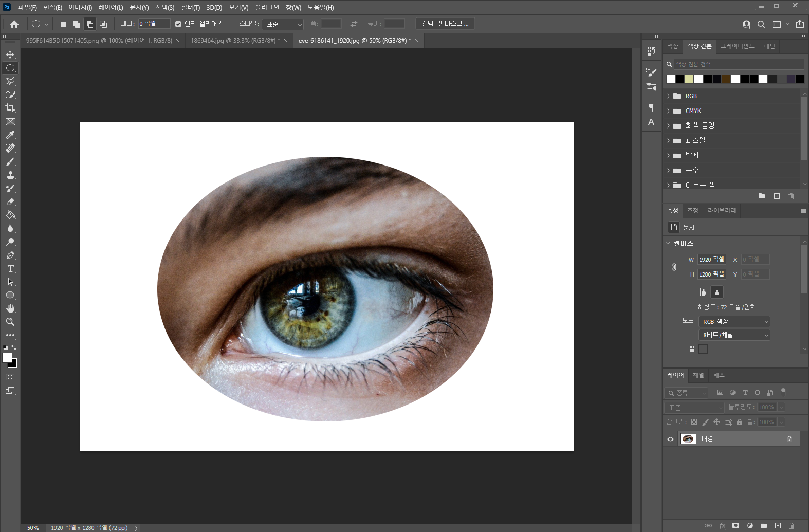This screenshot has height=532, width=809.
Task: Toggle the width-height link icon
Action: pos(674,267)
